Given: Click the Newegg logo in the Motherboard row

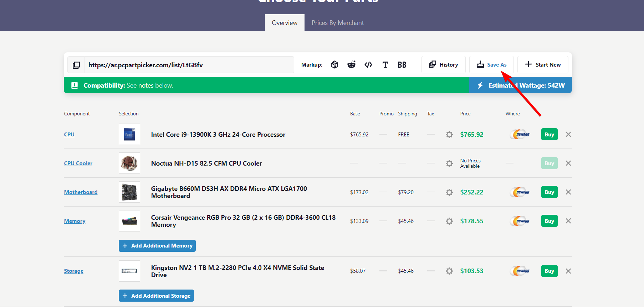Looking at the screenshot, I should tap(520, 192).
